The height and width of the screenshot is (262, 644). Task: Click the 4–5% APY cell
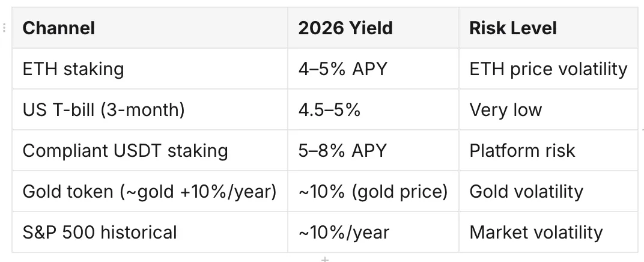[373, 69]
